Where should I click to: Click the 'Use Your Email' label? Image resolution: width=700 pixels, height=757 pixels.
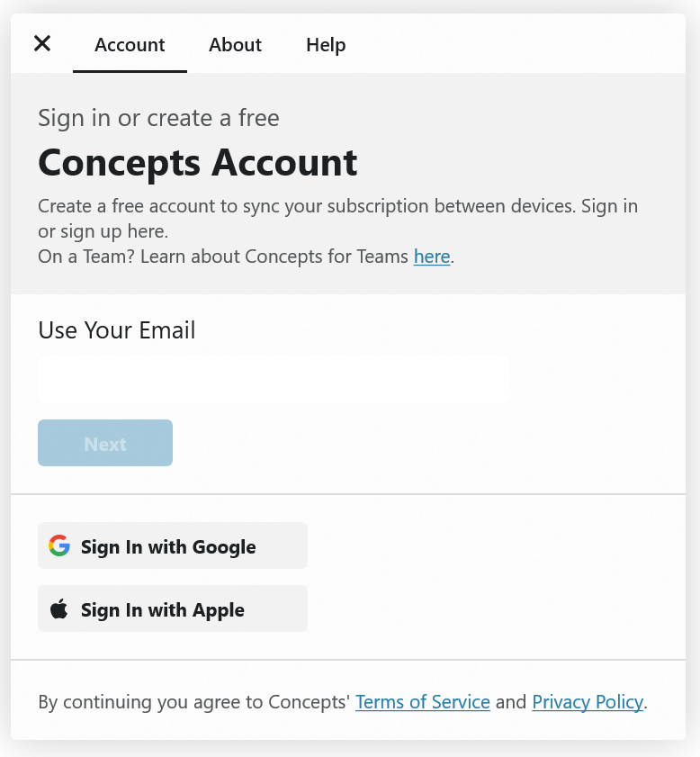click(117, 330)
